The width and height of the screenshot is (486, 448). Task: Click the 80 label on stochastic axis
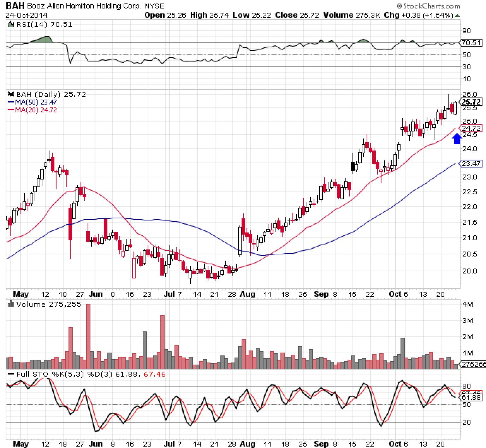pos(467,386)
